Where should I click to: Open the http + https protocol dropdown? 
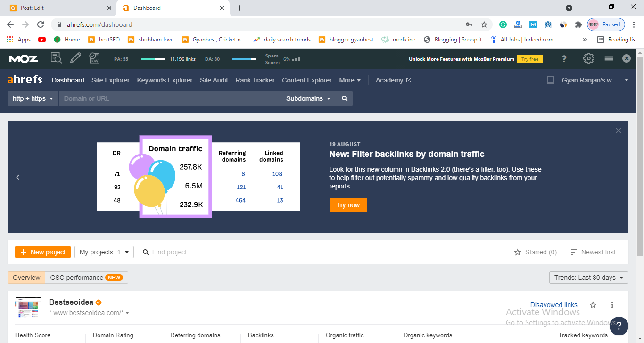tap(33, 98)
